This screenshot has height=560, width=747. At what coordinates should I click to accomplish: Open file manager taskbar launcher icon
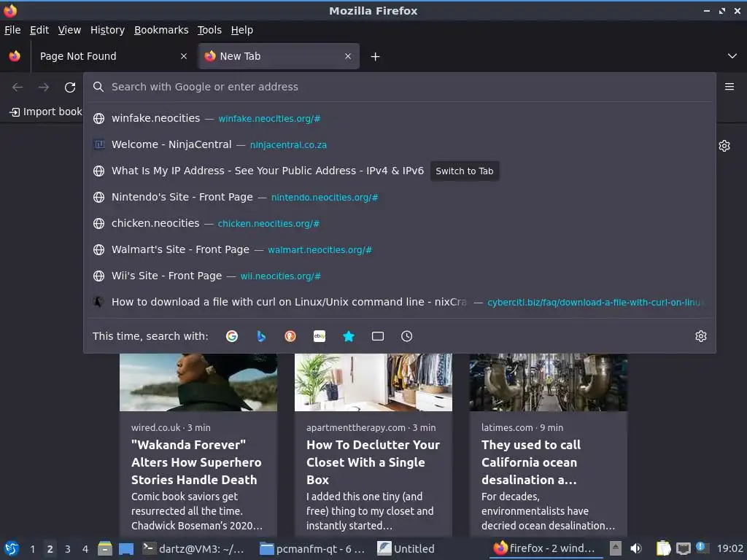pyautogui.click(x=105, y=548)
